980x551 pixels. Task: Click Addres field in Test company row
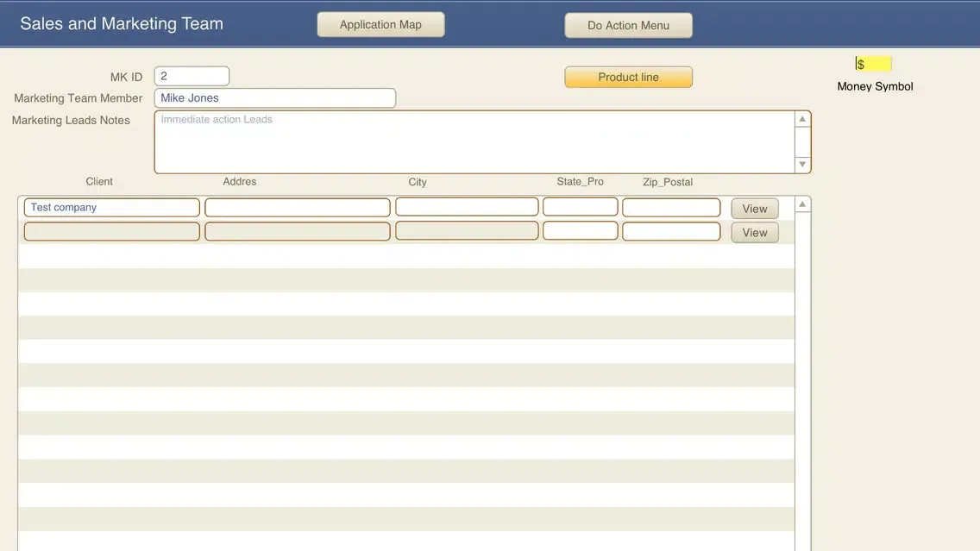[298, 208]
